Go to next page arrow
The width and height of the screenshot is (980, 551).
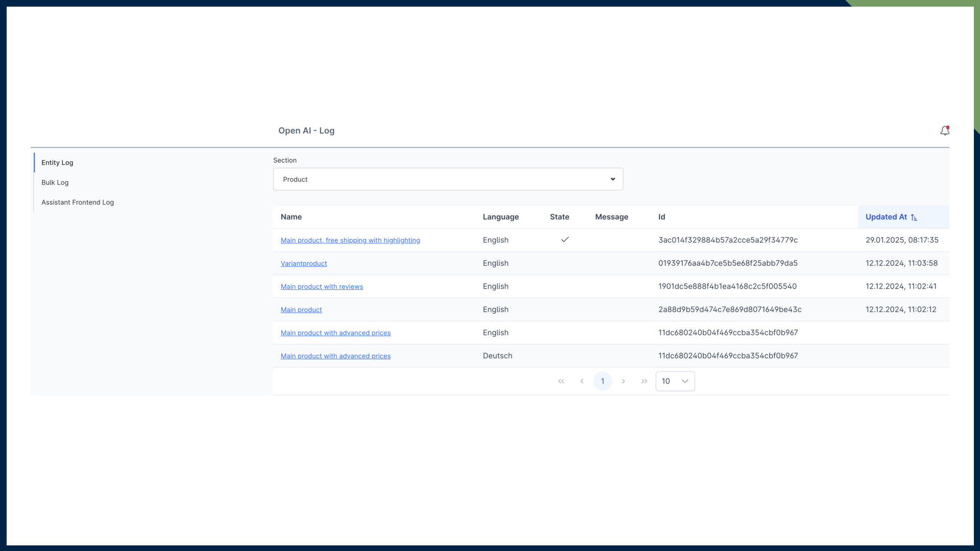point(623,381)
